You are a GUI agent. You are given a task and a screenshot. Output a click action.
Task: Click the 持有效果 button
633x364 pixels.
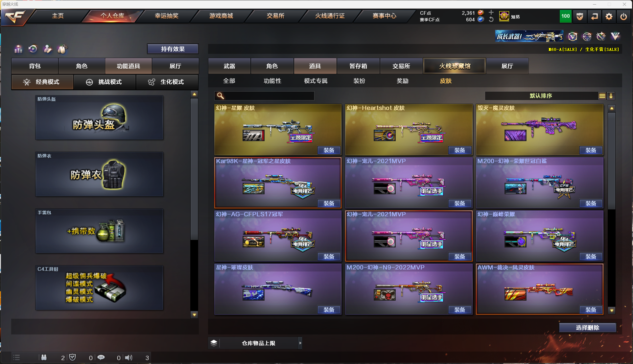coord(173,49)
